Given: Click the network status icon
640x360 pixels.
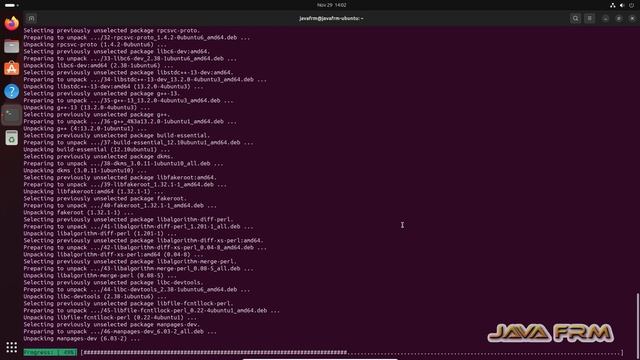Looking at the screenshot, I should (613, 5).
